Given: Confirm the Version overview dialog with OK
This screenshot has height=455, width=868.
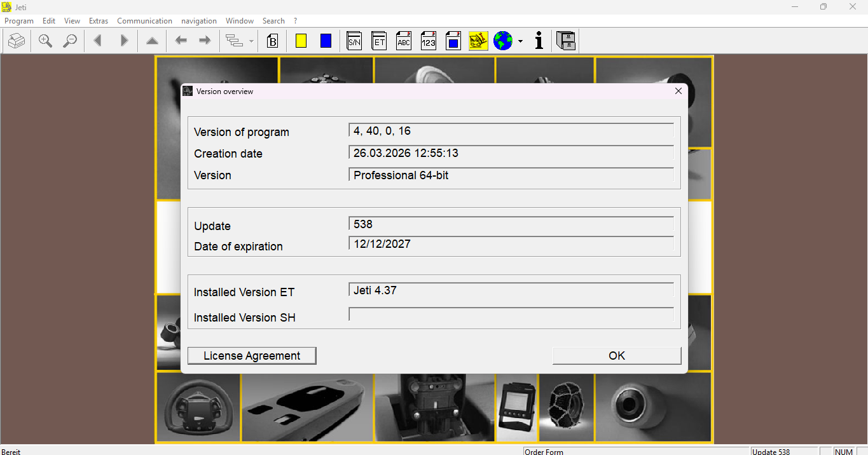Looking at the screenshot, I should coord(617,356).
